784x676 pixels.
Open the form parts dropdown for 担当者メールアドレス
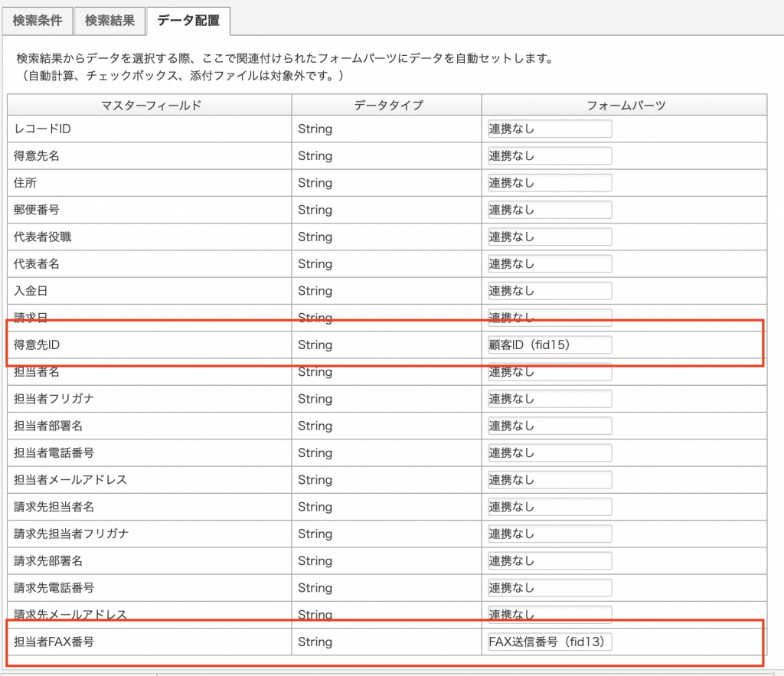[550, 480]
